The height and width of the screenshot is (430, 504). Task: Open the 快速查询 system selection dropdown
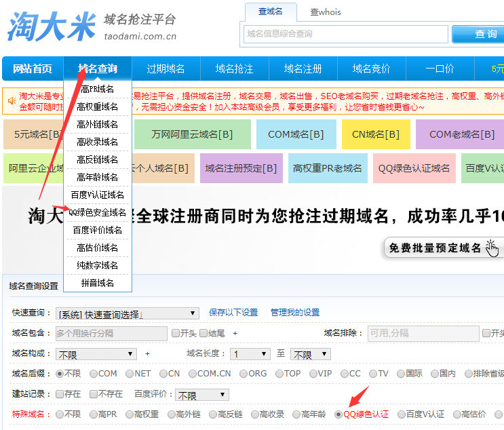[128, 313]
